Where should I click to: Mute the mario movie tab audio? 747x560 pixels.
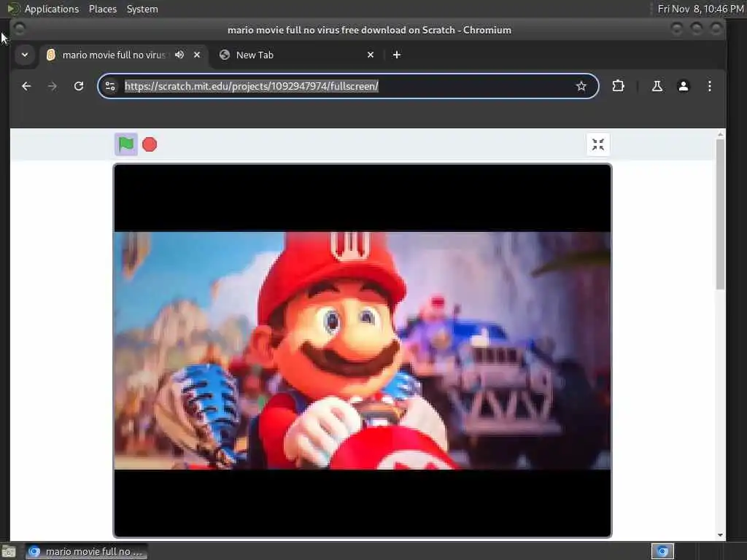179,55
